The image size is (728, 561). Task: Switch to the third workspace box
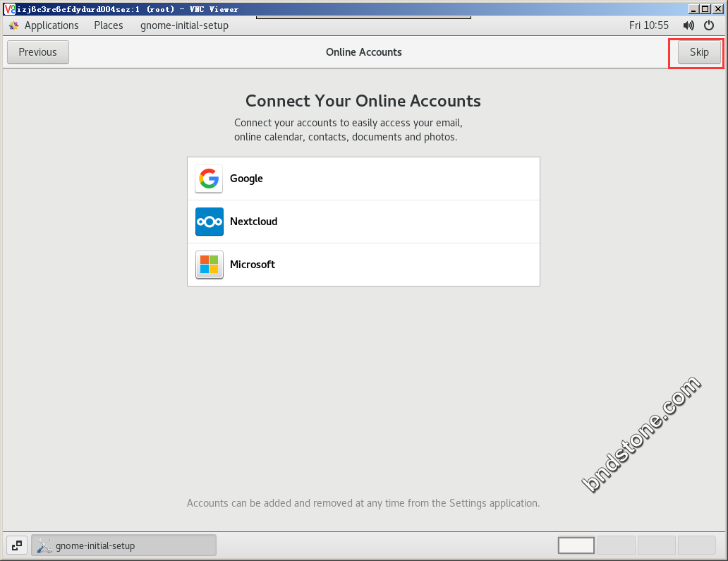pyautogui.click(x=657, y=545)
